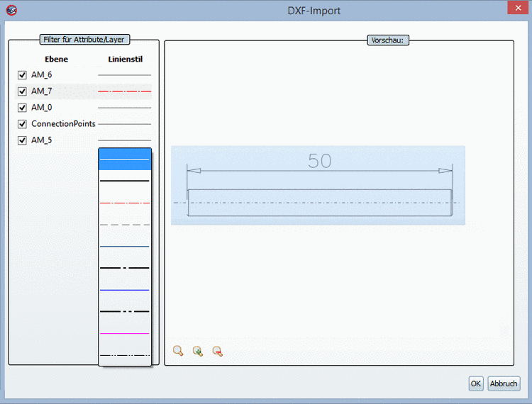
Task: Choose the bright blue solid line style
Action: [x=125, y=290]
